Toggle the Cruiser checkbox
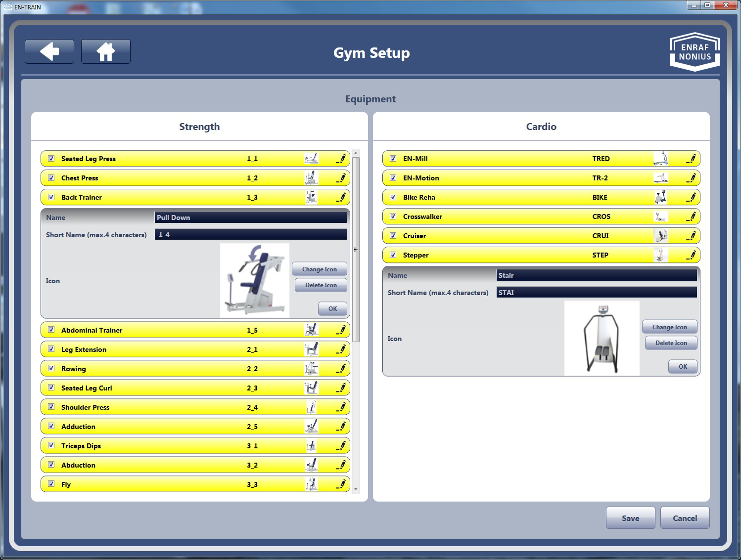 tap(393, 236)
